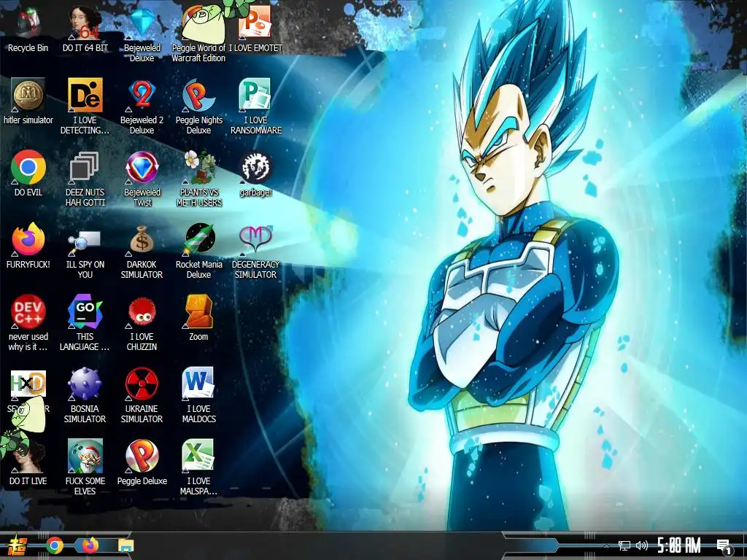Open the HxD hex editor shortcut

coord(28,384)
